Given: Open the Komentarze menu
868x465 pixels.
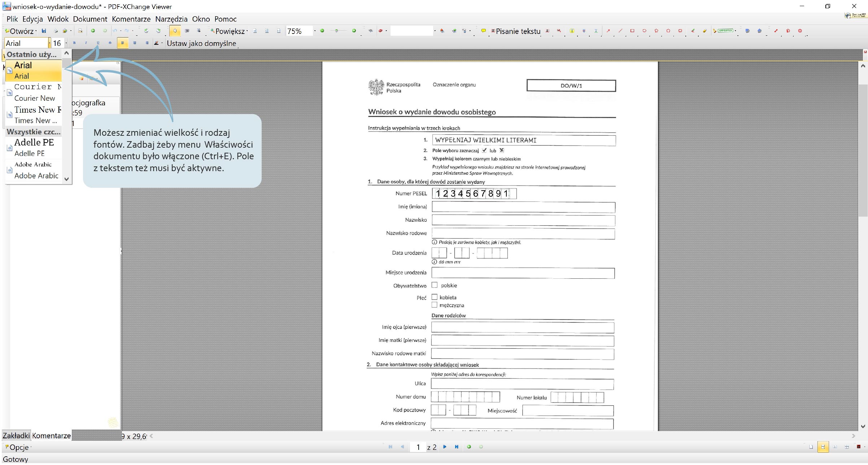Looking at the screenshot, I should (x=131, y=19).
